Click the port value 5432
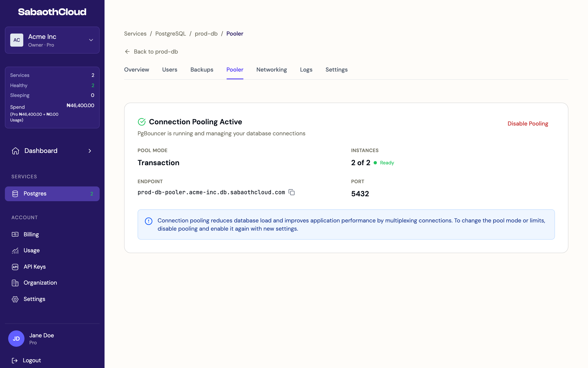588x368 pixels. click(360, 194)
